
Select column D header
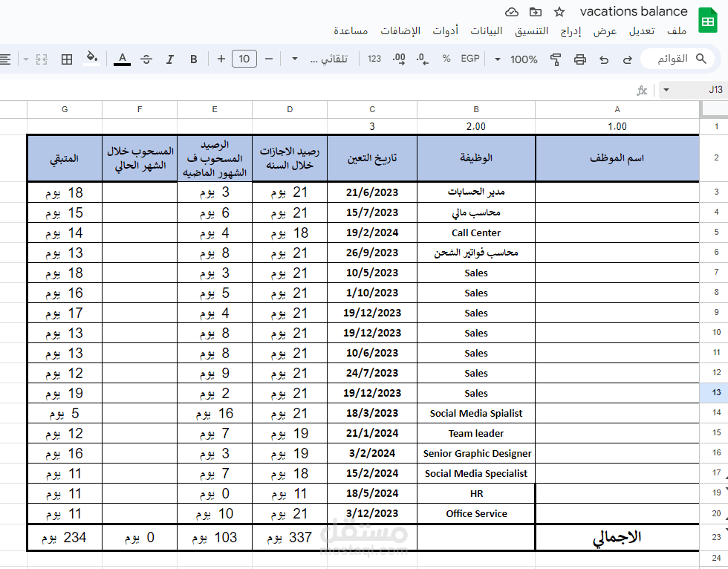tap(290, 109)
